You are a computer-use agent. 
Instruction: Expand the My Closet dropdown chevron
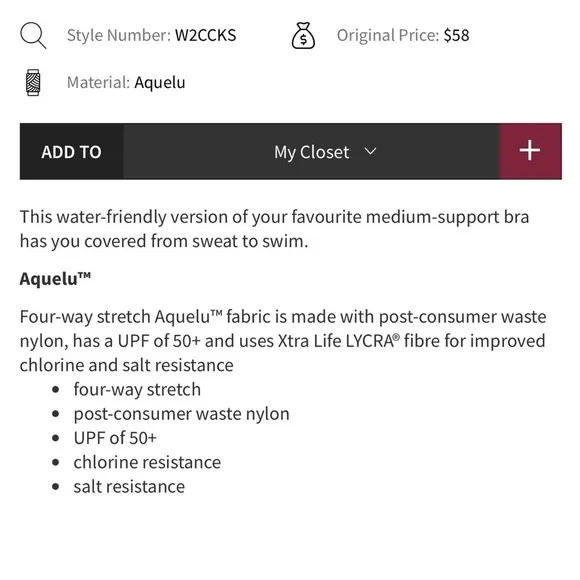tap(370, 151)
